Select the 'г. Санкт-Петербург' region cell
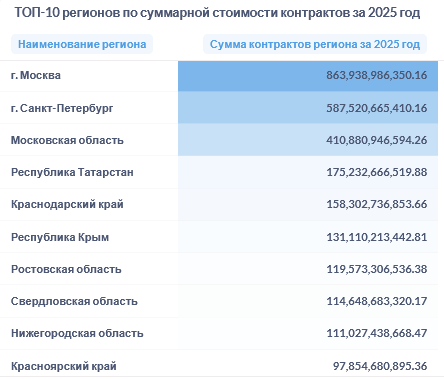Viewport: 444px width, 379px height. pos(62,108)
